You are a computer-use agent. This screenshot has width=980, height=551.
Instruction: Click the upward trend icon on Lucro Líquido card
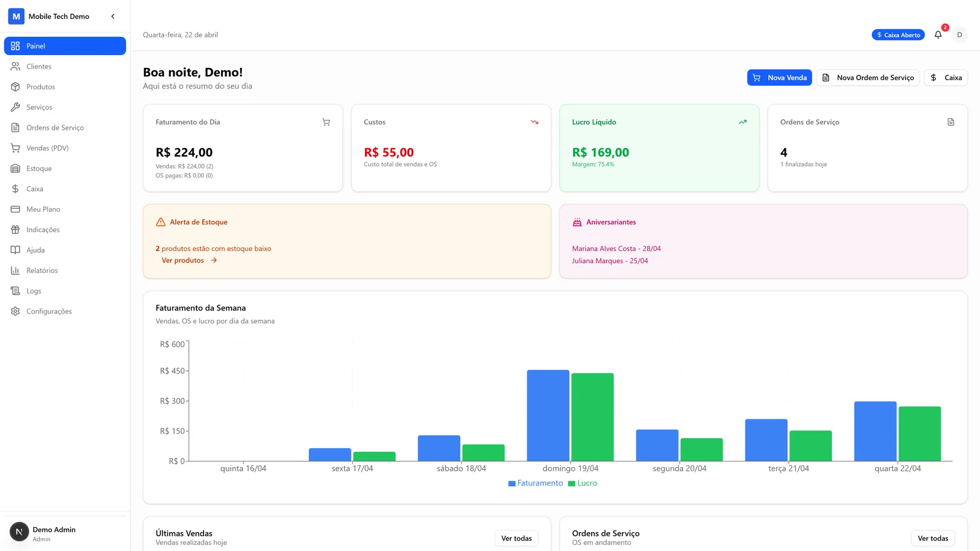[x=742, y=122]
